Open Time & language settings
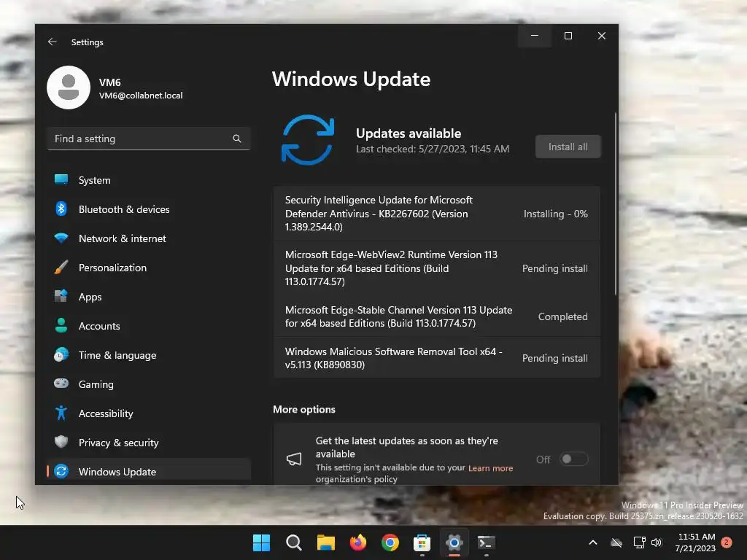Screen dimensions: 747x560 [149, 355]
